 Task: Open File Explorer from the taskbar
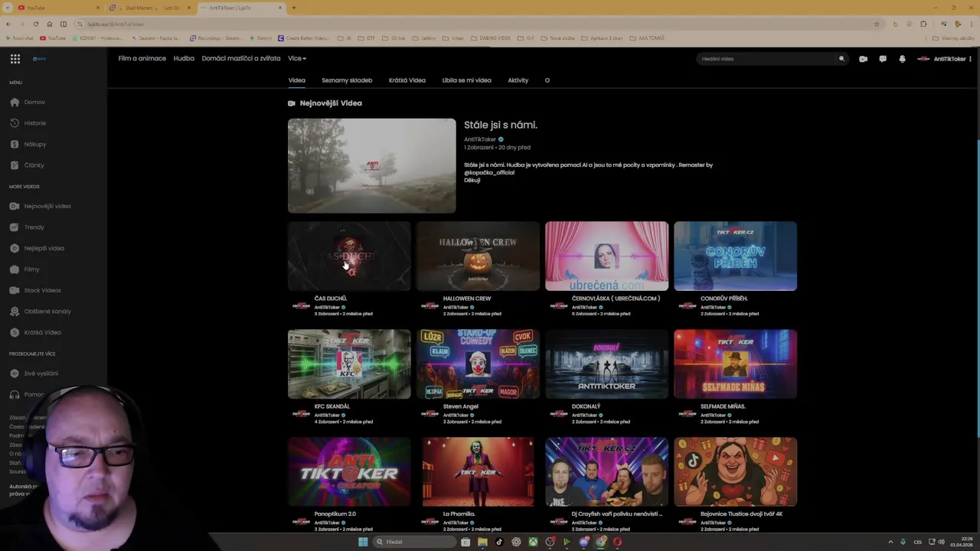(482, 542)
